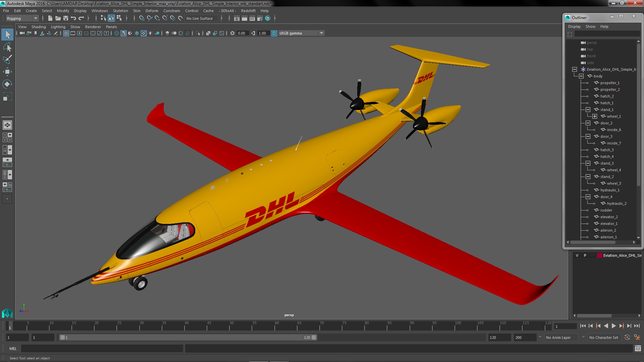Open the Outliner Show menu
644x362 pixels.
click(590, 26)
